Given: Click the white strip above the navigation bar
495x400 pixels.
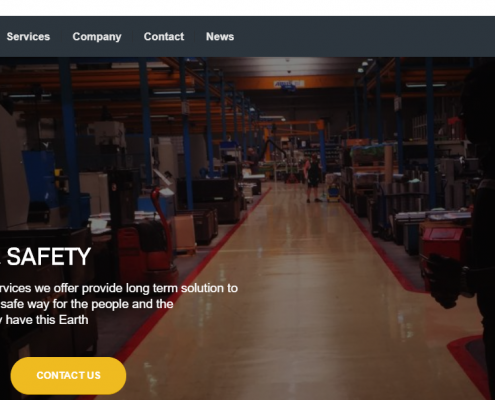Looking at the screenshot, I should click(247, 8).
